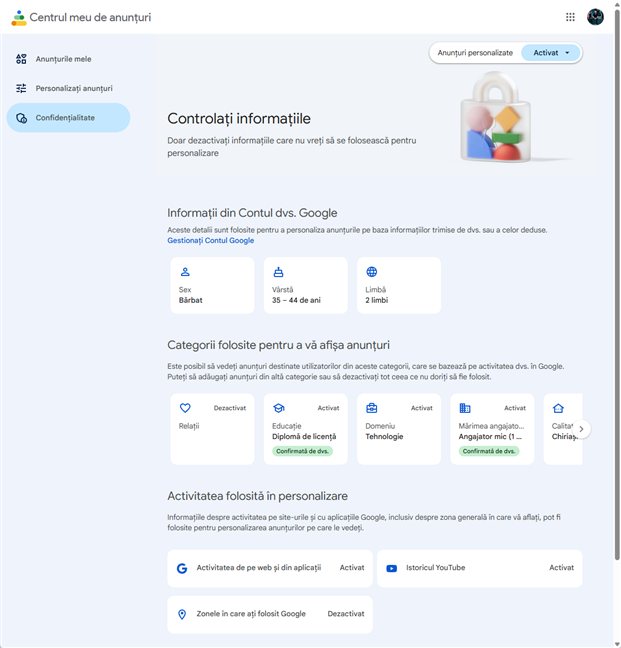Open the Mărimea angajatorului category card

tap(492, 430)
